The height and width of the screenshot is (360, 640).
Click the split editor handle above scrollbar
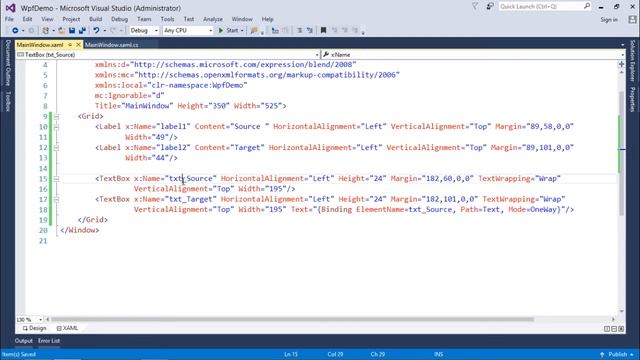pos(621,64)
